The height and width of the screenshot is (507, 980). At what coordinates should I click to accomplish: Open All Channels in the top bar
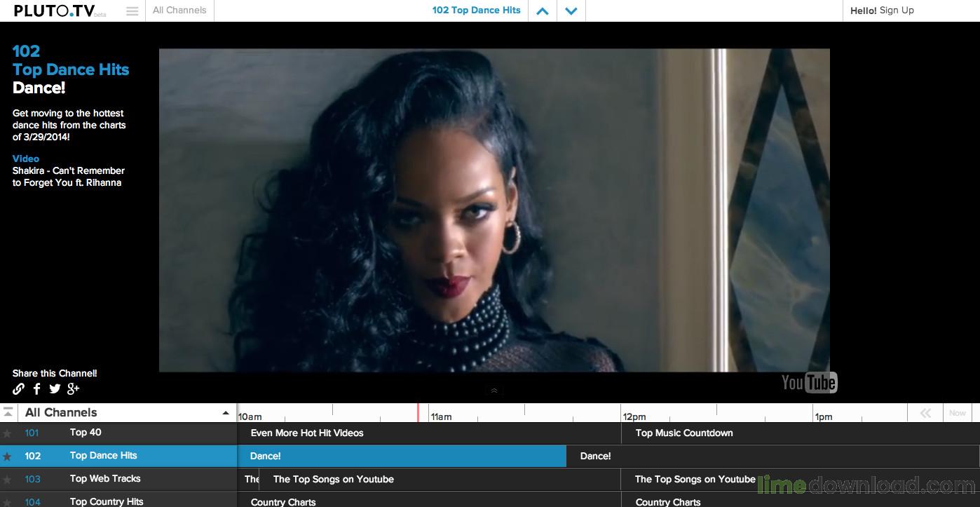click(179, 11)
